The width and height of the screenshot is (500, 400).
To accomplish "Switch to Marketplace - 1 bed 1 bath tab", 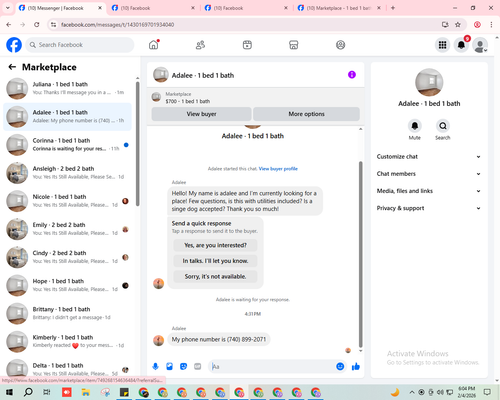I will 339,8.
